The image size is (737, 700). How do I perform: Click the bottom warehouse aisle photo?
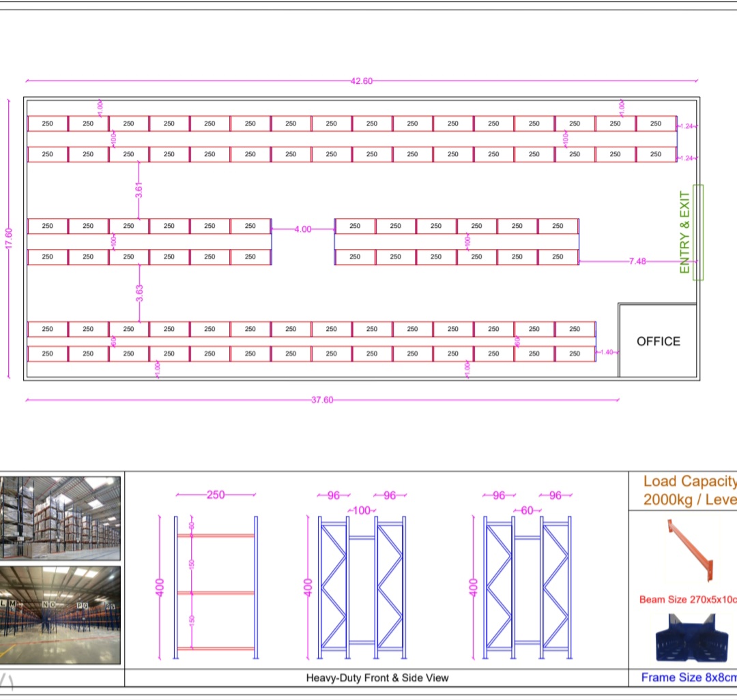point(60,615)
